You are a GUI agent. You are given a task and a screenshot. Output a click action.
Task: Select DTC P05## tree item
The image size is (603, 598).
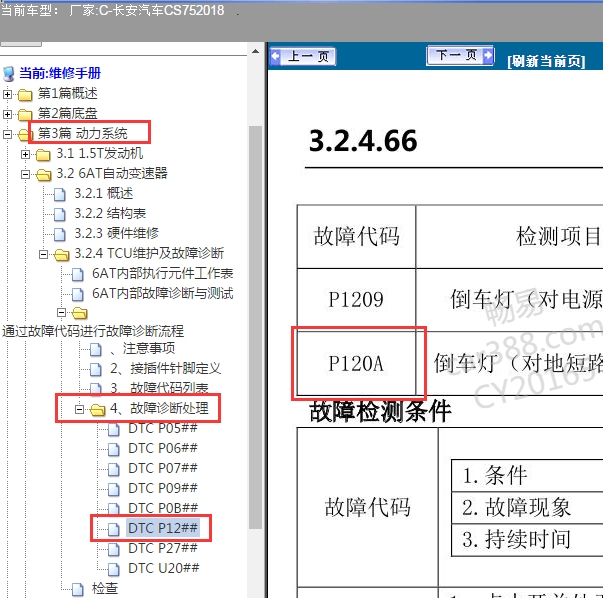[x=163, y=428]
